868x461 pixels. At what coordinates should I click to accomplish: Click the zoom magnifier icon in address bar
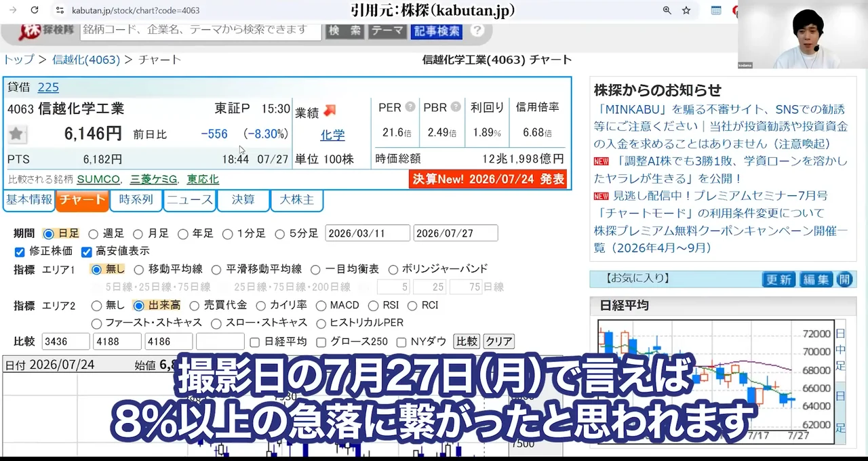click(x=667, y=10)
